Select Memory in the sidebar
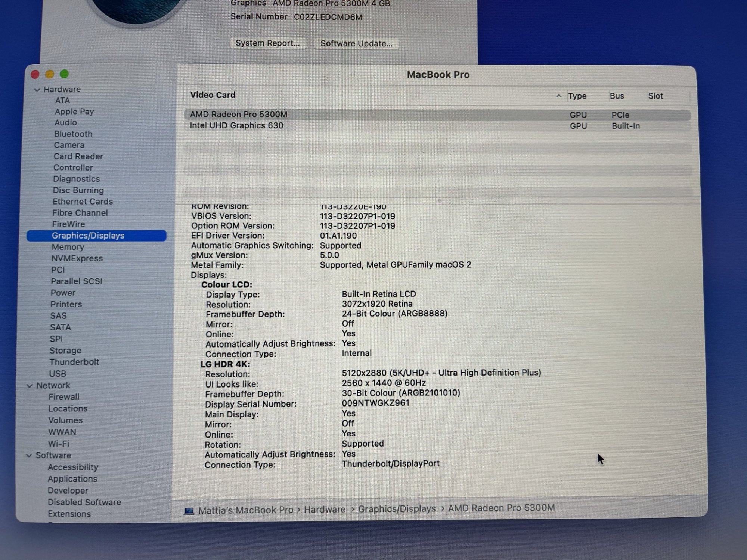Screen dimensions: 747x560 click(68, 247)
